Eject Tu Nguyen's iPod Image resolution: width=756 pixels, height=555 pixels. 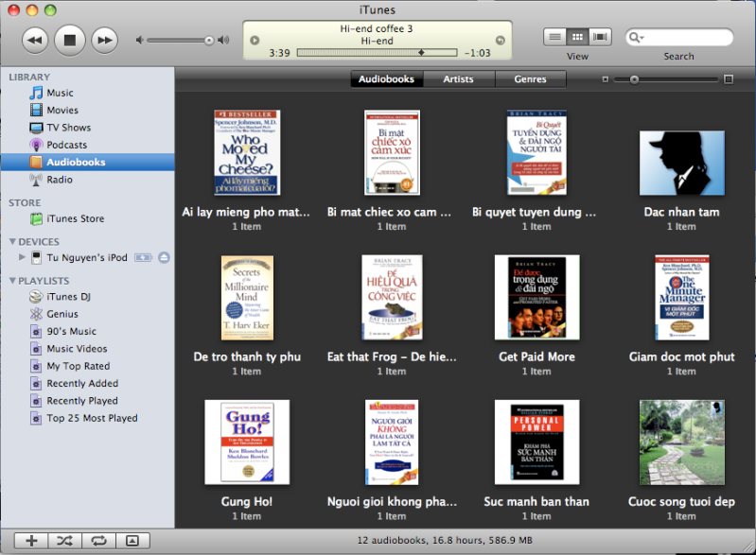coord(164,258)
